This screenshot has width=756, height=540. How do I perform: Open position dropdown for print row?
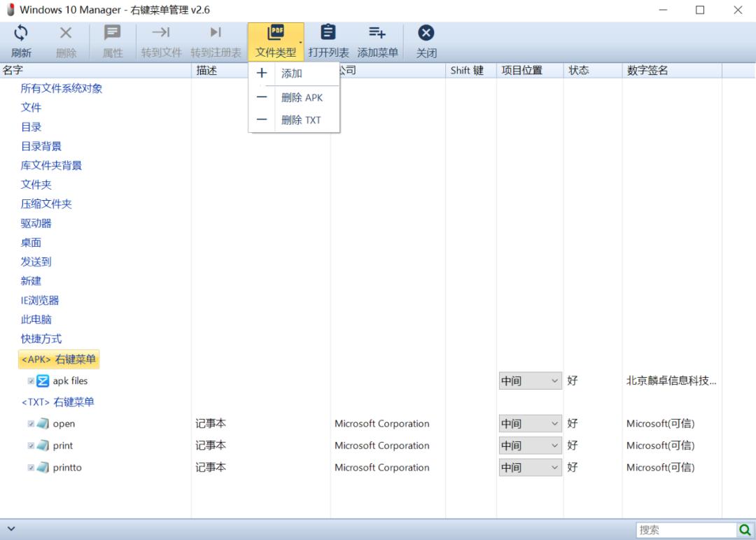[531, 446]
